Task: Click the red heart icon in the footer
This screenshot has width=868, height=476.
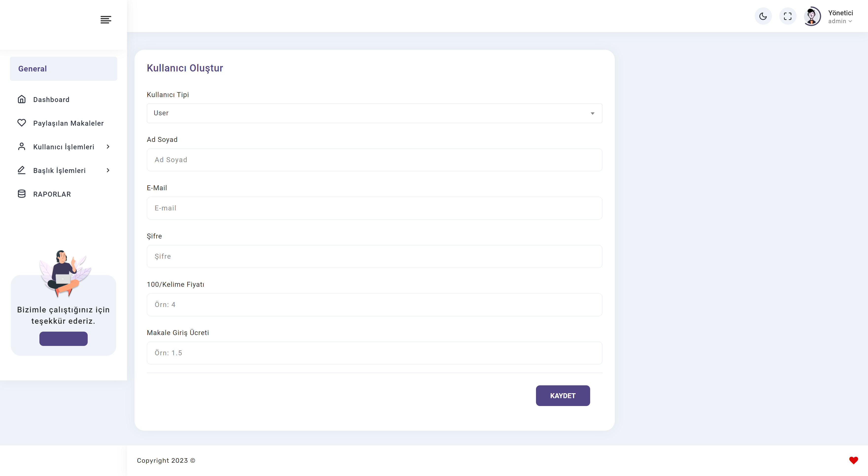Action: 853,460
